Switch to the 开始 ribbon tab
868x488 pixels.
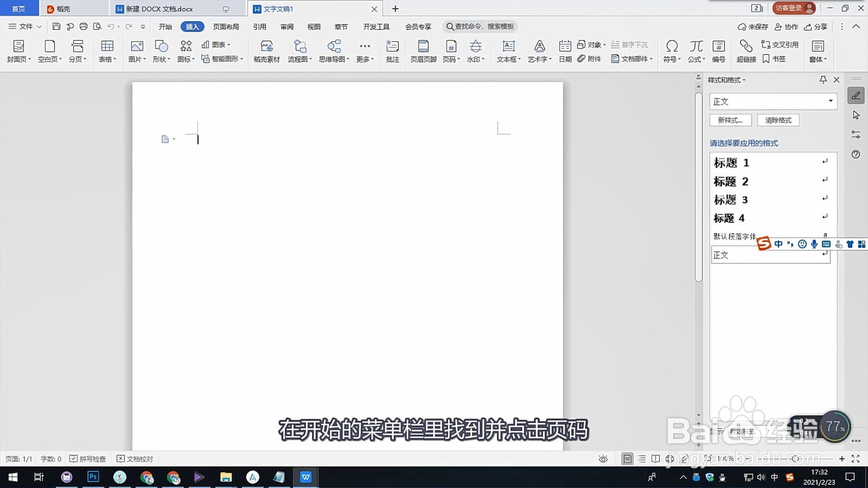click(164, 26)
